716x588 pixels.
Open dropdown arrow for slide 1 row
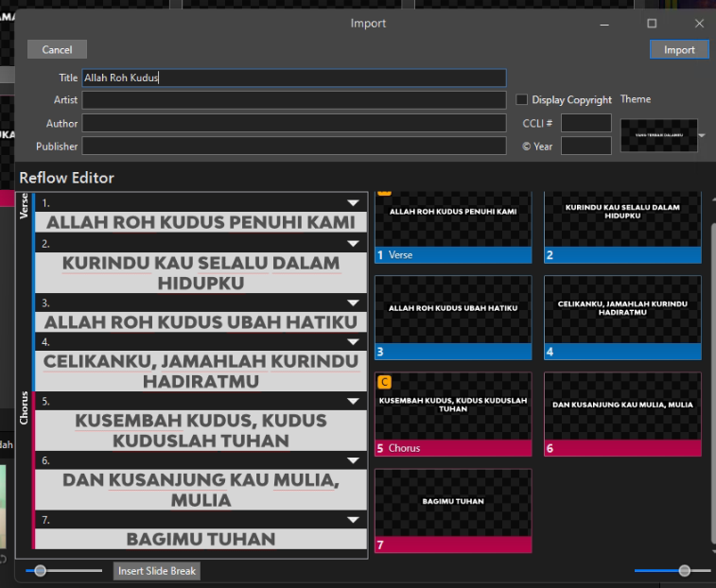tap(353, 202)
